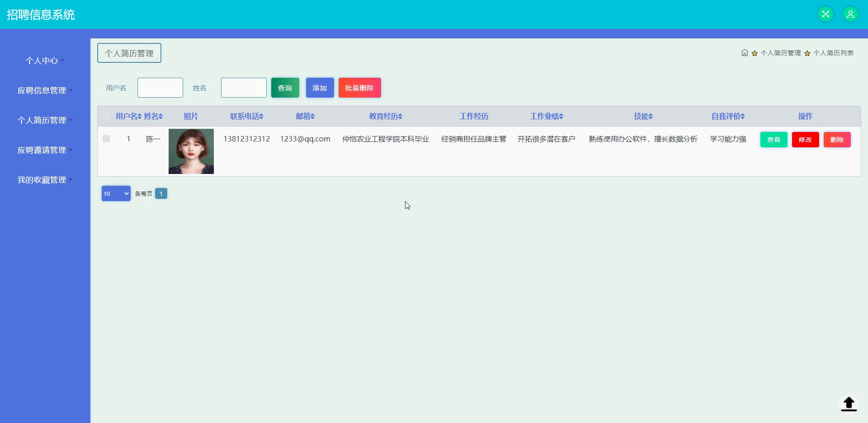
Task: Expand the 应聘邀请管理 sidebar menu
Action: tap(45, 150)
